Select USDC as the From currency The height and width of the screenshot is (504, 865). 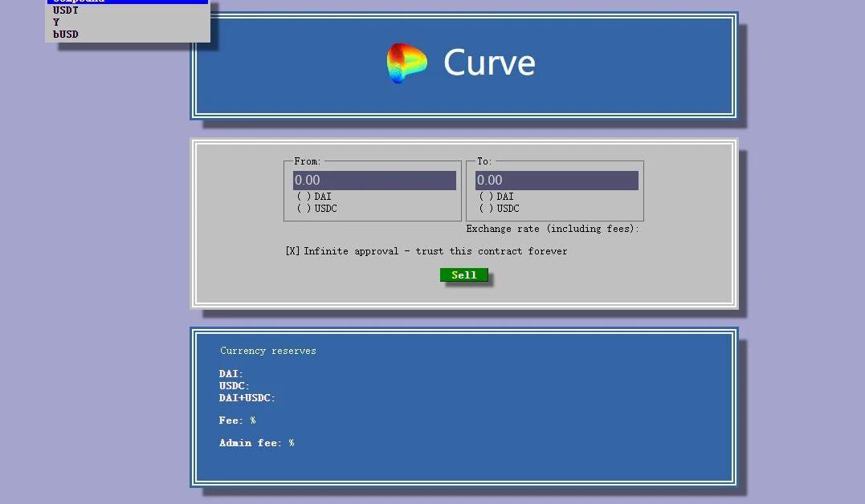pos(304,209)
